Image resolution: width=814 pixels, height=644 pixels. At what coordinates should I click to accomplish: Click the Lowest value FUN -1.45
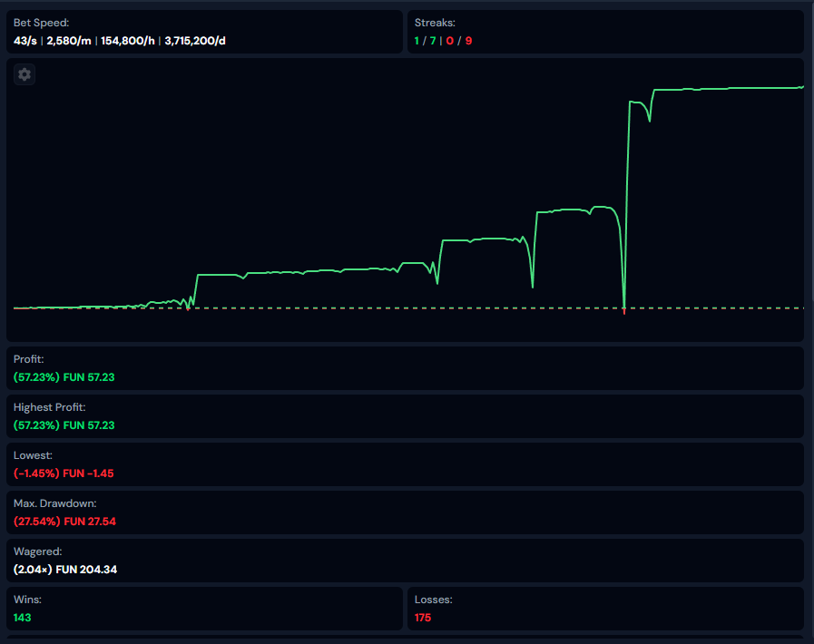[x=88, y=473]
